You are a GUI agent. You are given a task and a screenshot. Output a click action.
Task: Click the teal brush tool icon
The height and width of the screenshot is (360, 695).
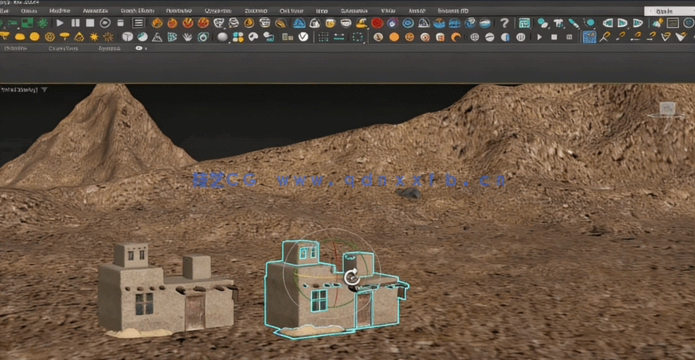tap(573, 23)
